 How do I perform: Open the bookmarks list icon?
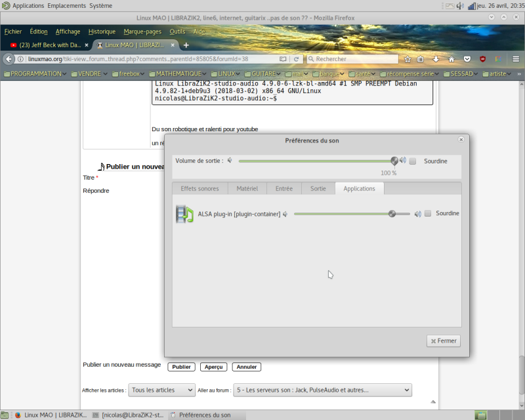click(421, 59)
